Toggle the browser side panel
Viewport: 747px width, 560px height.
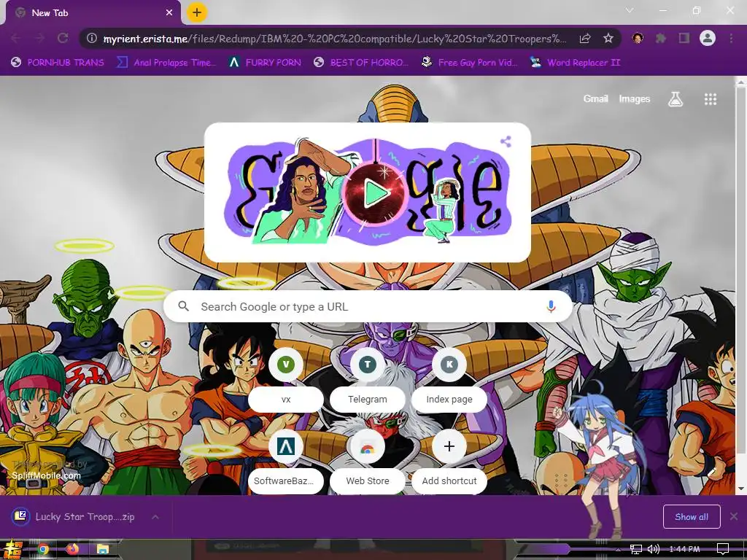coord(684,38)
